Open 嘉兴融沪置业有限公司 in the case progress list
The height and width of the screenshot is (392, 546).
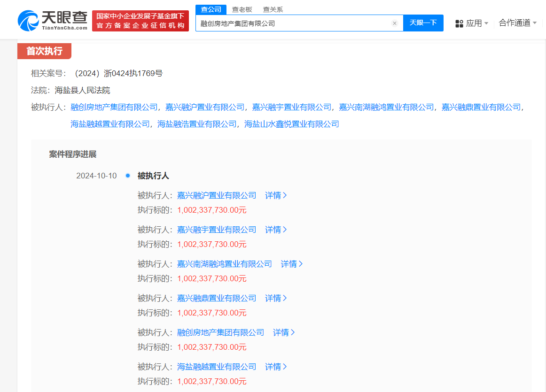[x=217, y=195]
